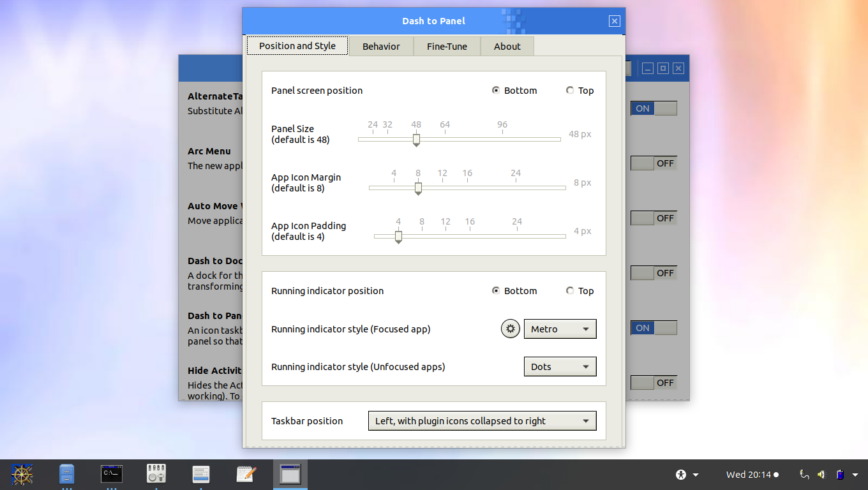Click the 16 mark on App Icon Padding slider

(470, 222)
